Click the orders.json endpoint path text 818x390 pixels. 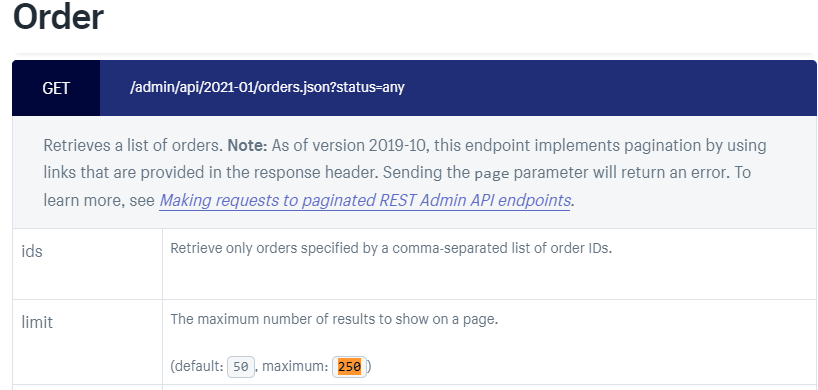coord(267,88)
